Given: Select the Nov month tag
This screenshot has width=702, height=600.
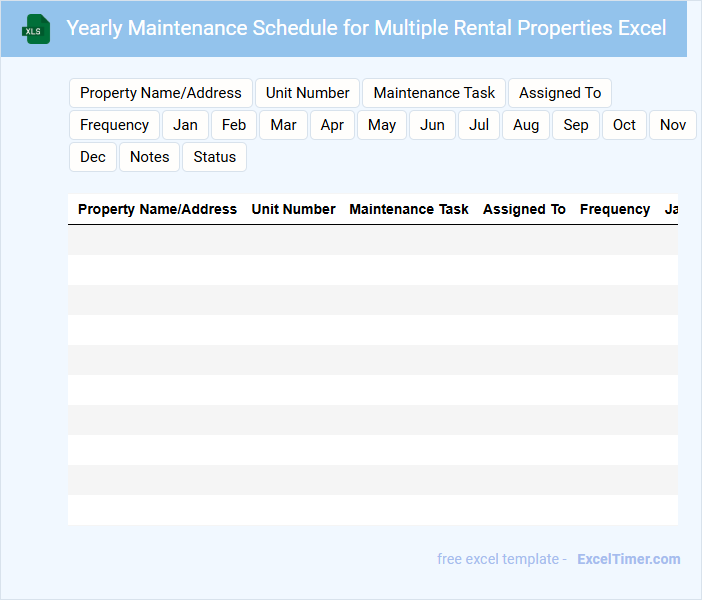Looking at the screenshot, I should pos(673,125).
